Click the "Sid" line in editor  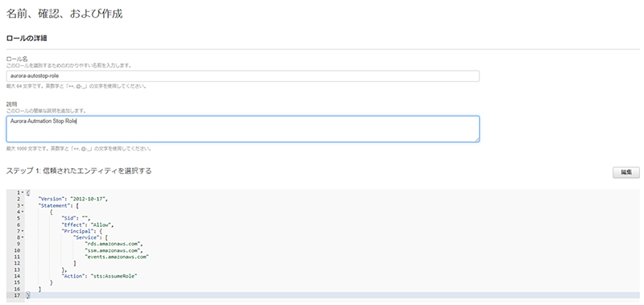(76, 218)
